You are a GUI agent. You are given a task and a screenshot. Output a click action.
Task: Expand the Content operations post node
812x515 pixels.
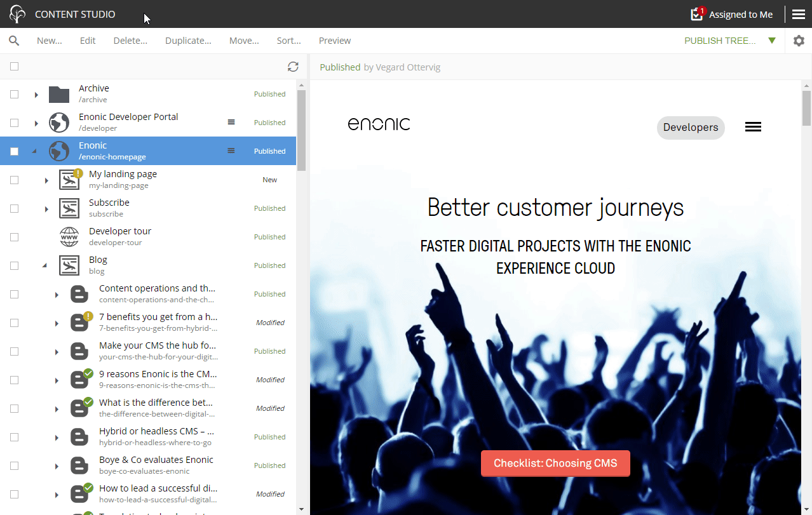tap(57, 295)
